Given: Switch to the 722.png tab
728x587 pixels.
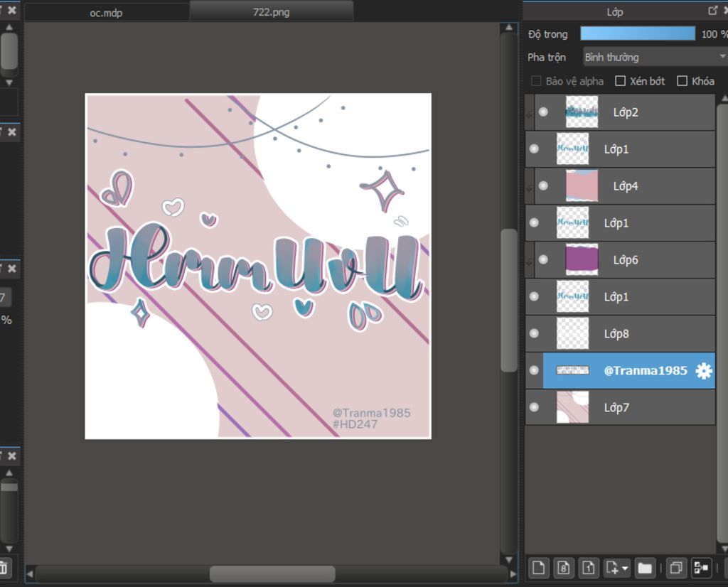Looking at the screenshot, I should [x=271, y=12].
